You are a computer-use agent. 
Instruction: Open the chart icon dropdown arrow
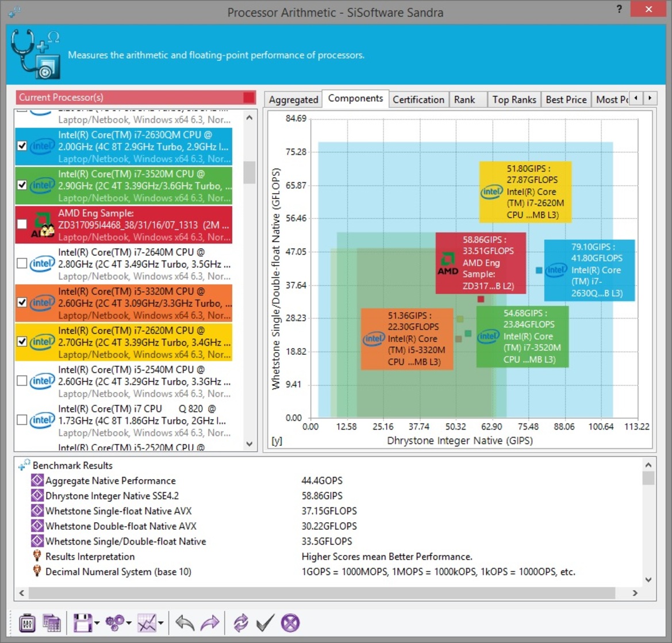pyautogui.click(x=161, y=623)
